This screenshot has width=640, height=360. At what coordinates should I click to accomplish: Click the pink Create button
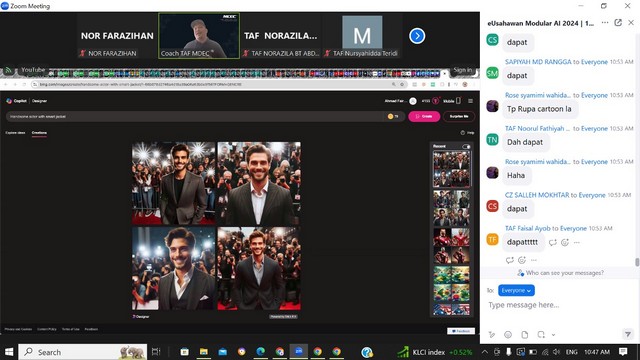[424, 116]
